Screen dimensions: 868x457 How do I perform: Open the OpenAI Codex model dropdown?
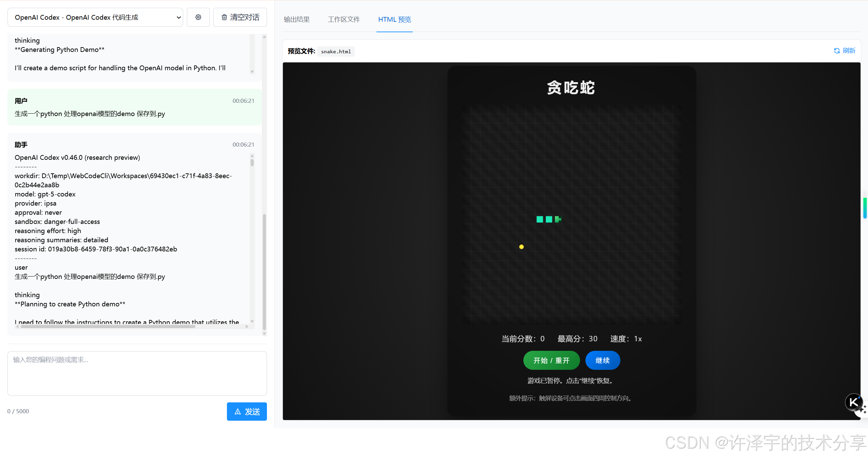point(95,17)
